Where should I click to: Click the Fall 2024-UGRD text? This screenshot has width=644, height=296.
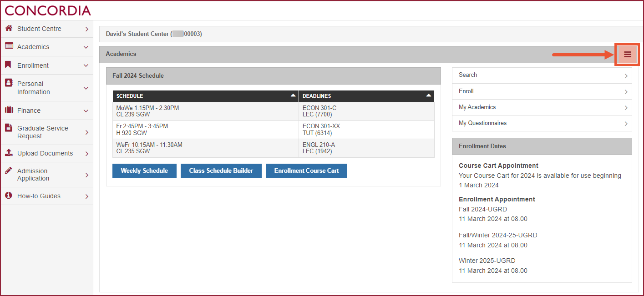click(483, 209)
